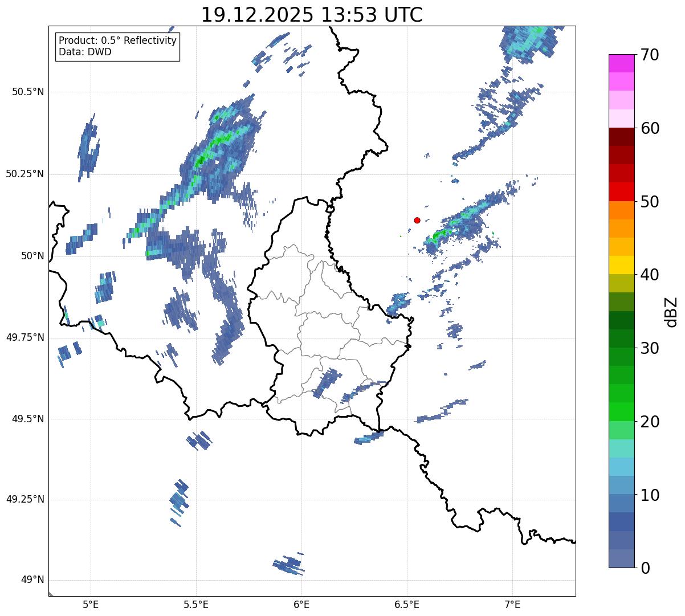Click the 50°N latitude label
685x616 pixels.
coord(32,256)
